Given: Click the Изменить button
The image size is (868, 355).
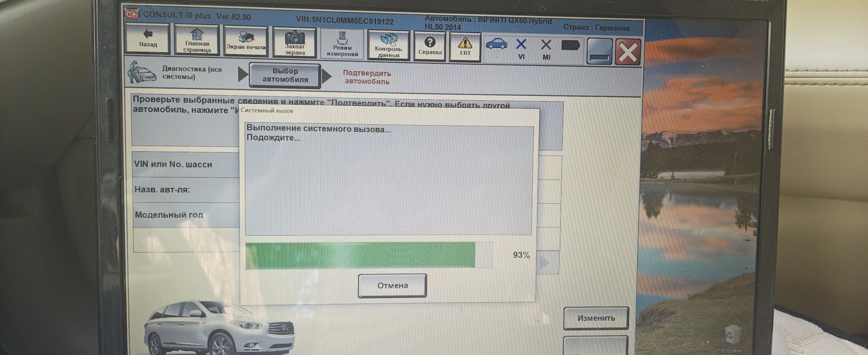Looking at the screenshot, I should 596,318.
